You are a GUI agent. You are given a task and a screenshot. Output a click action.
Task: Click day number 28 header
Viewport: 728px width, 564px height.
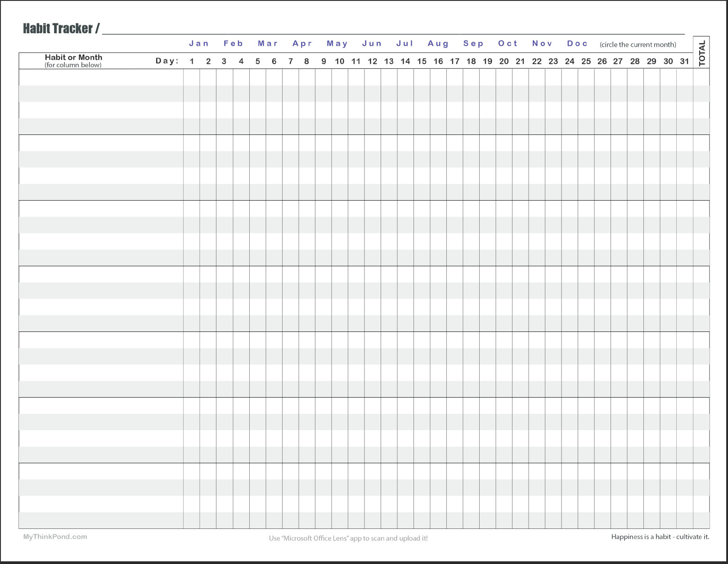[x=635, y=61]
